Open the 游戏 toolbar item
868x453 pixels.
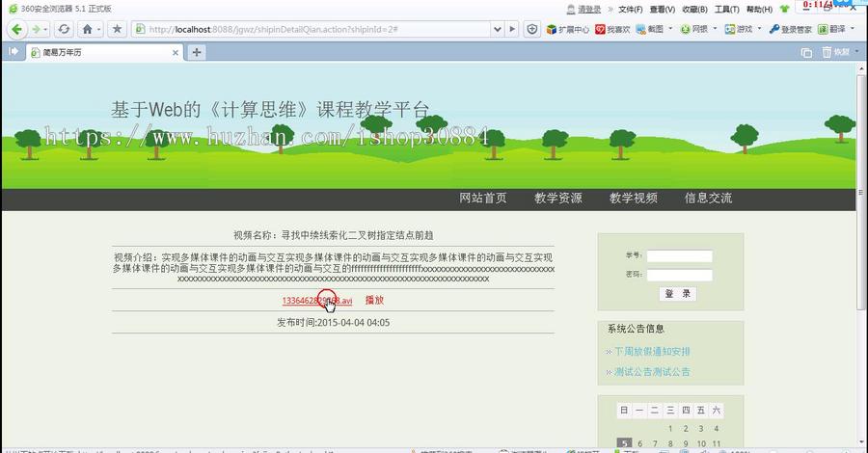[739, 29]
